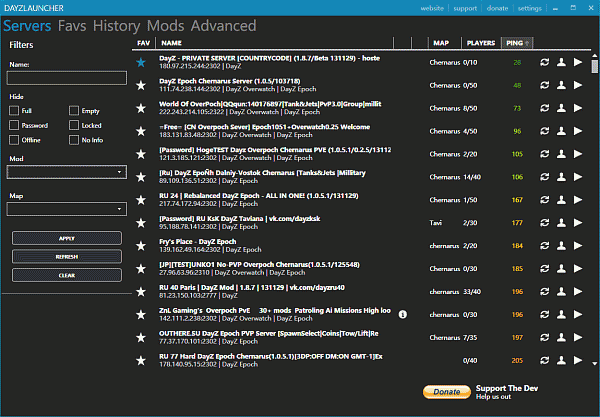This screenshot has height=417, width=600.
Task: View players on RU 40 Paris server
Action: coord(561,292)
